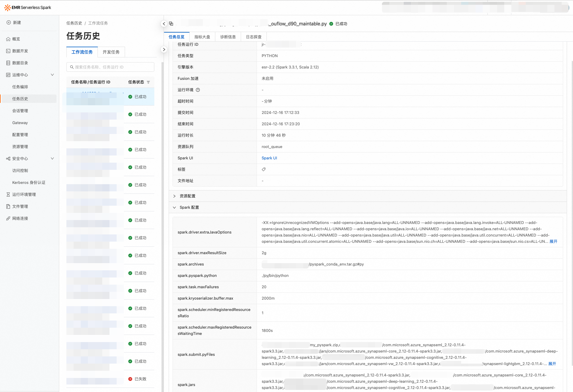Image resolution: width=573 pixels, height=392 pixels.
Task: Click the 1800s waiting time value
Action: tap(267, 331)
